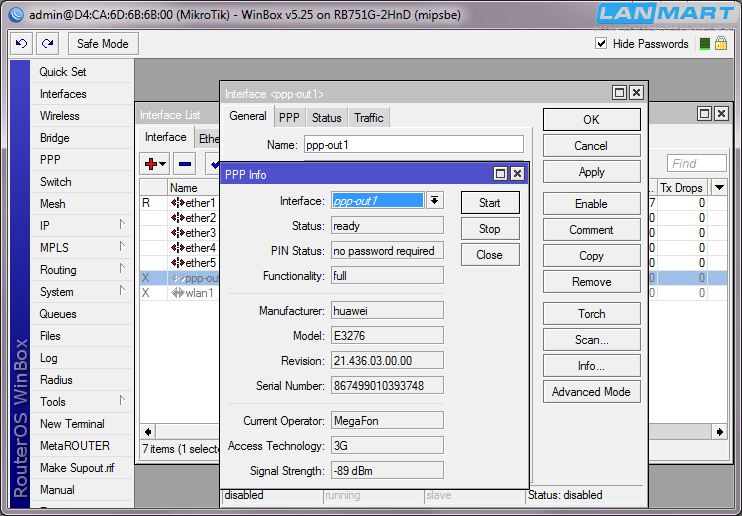
Task: Expand the System submenu
Action: pos(122,291)
